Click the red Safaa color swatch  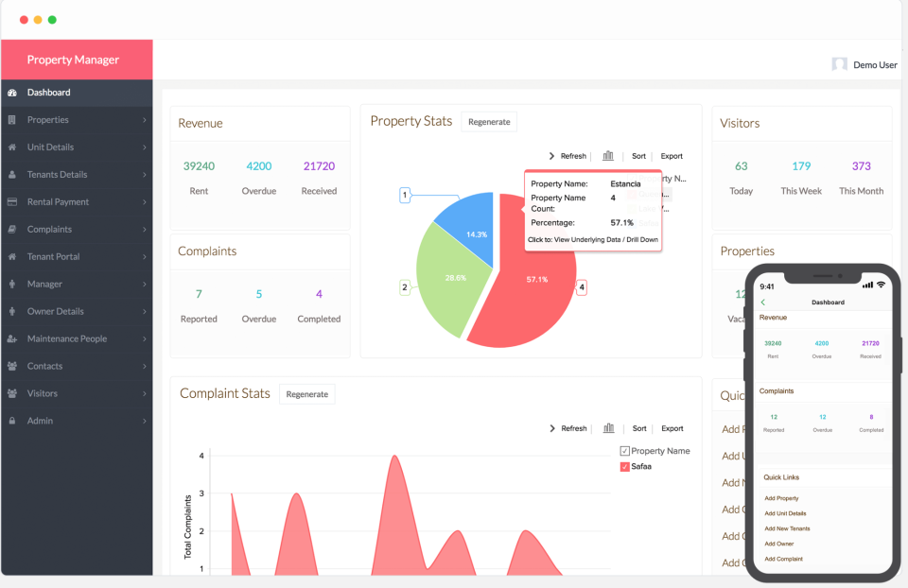(624, 466)
